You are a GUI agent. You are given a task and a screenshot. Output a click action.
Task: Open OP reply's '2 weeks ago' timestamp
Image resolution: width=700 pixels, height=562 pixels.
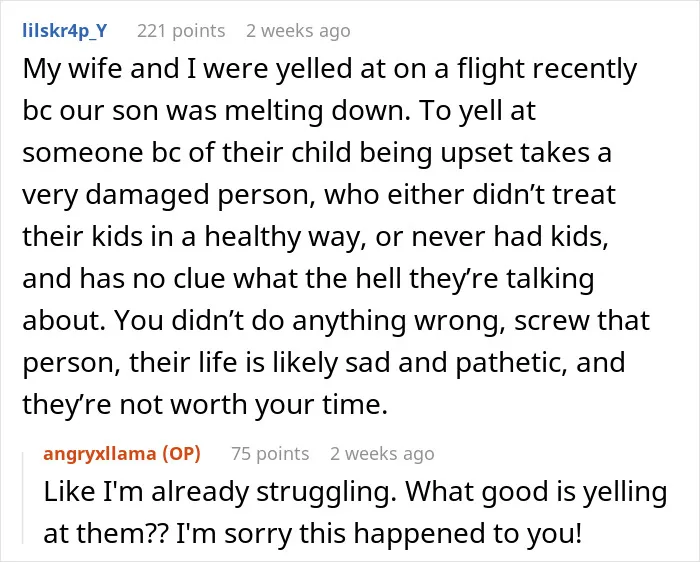pyautogui.click(x=382, y=454)
